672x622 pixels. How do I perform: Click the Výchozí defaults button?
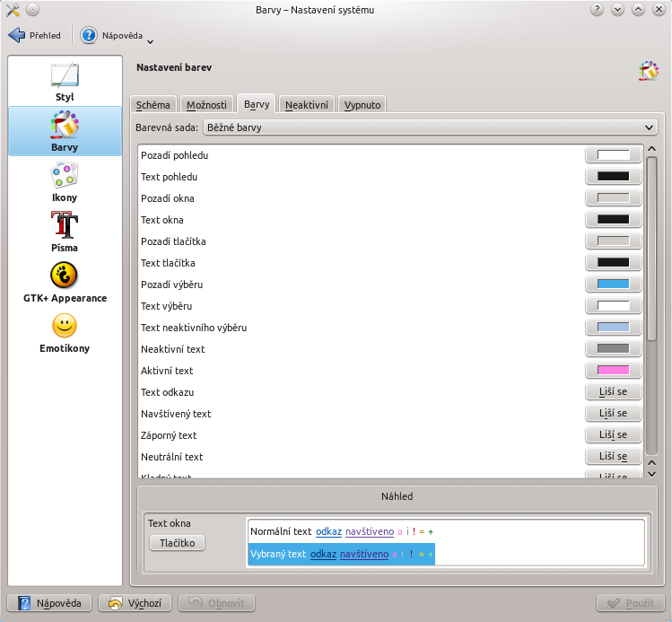pos(135,604)
